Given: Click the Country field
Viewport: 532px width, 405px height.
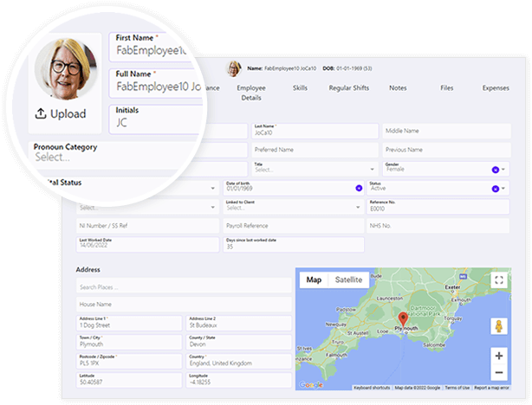Looking at the screenshot, I should (x=239, y=361).
